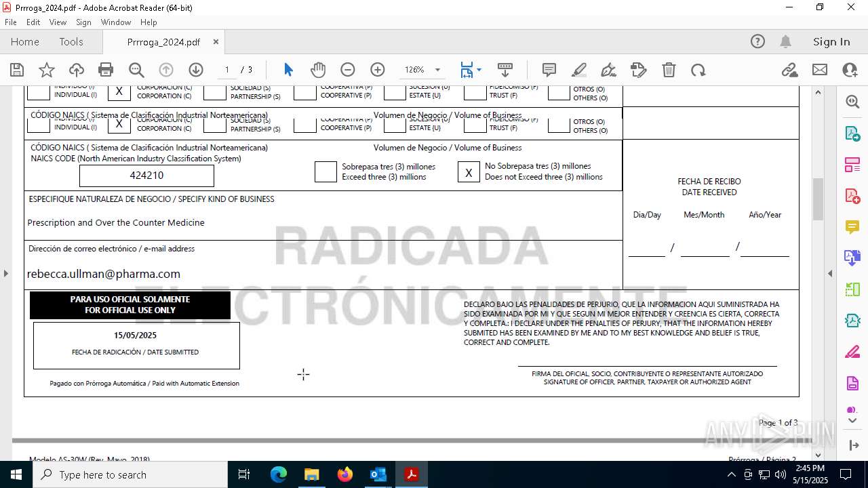Show more tools chevron in sidebar
This screenshot has width=868, height=488.
click(852, 420)
